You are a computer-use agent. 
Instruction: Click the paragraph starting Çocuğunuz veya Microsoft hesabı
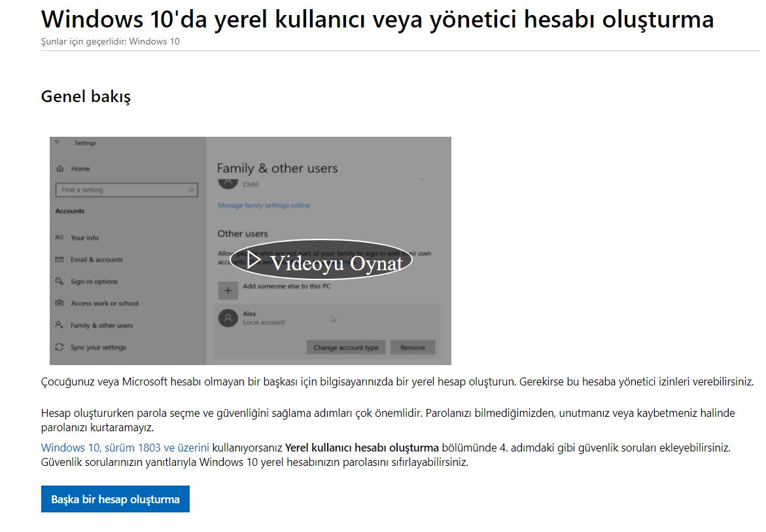397,381
